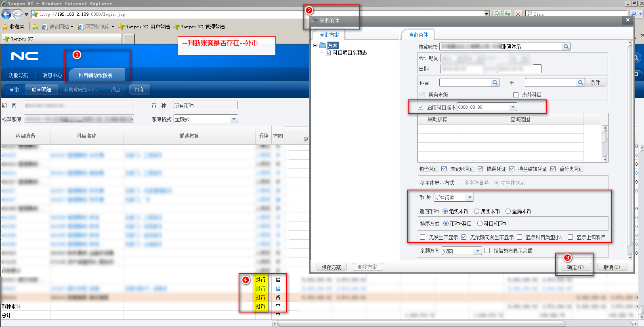Click the magnifier beside the first 科目 field

[x=495, y=82]
